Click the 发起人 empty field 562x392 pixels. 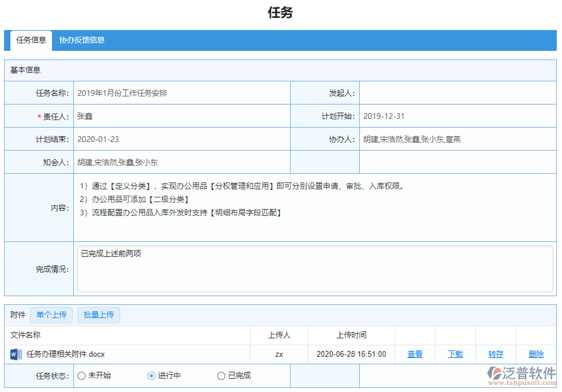pos(456,93)
